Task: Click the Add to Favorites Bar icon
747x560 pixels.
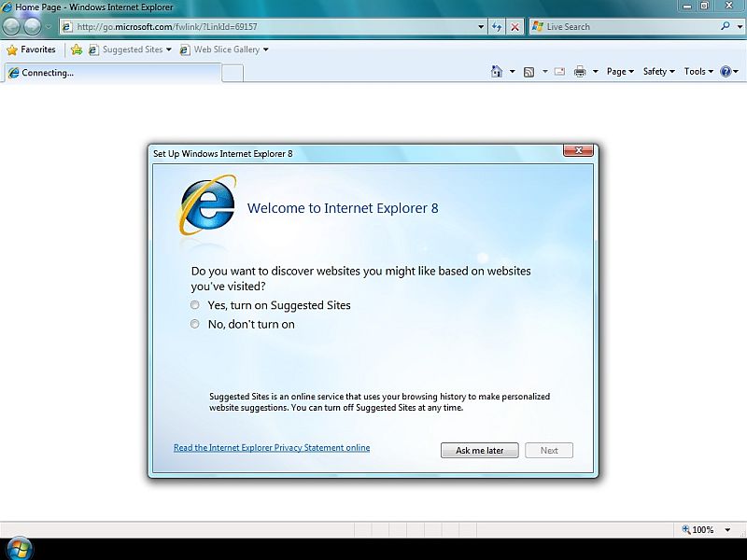Action: click(x=77, y=49)
